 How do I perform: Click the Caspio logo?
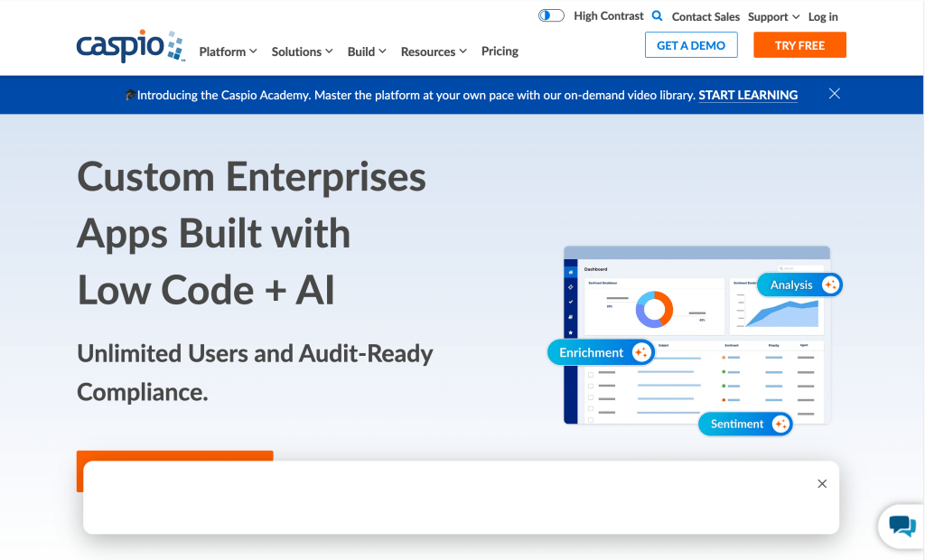129,45
